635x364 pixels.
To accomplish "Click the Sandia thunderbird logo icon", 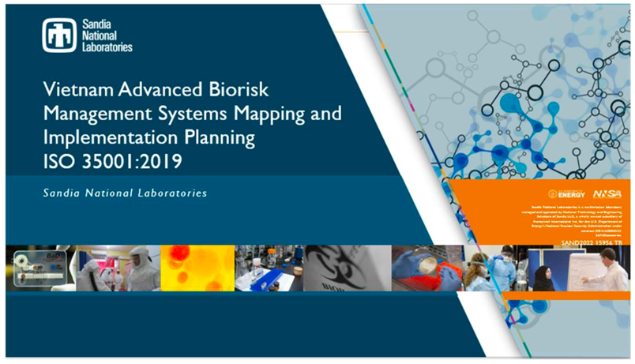I will pos(60,36).
